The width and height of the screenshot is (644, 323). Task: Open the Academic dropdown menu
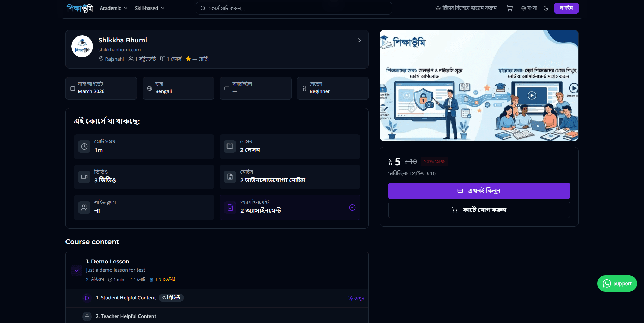click(113, 8)
